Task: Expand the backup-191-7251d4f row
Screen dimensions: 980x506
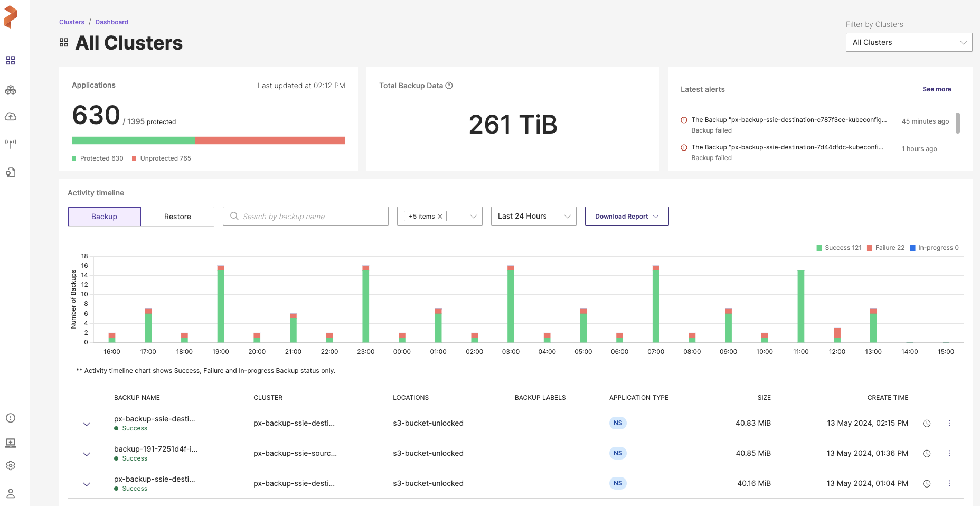Action: point(87,454)
